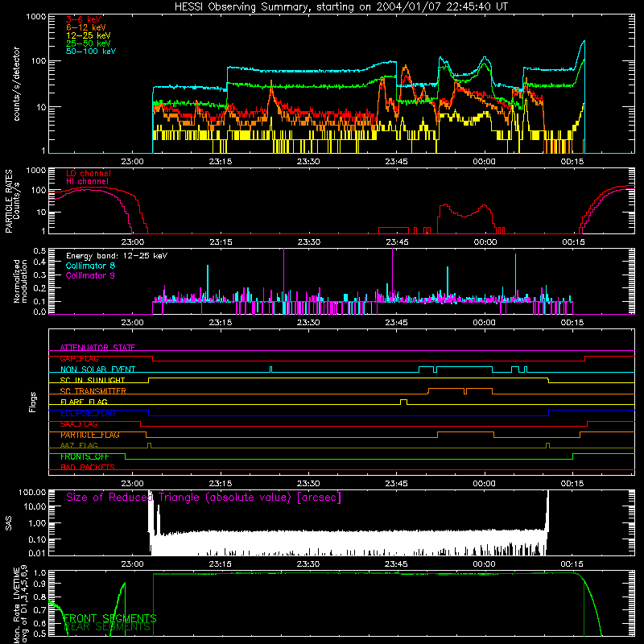Select the 'LO channel' legend label
Image resolution: width=644 pixels, height=644 pixels.
click(89, 173)
